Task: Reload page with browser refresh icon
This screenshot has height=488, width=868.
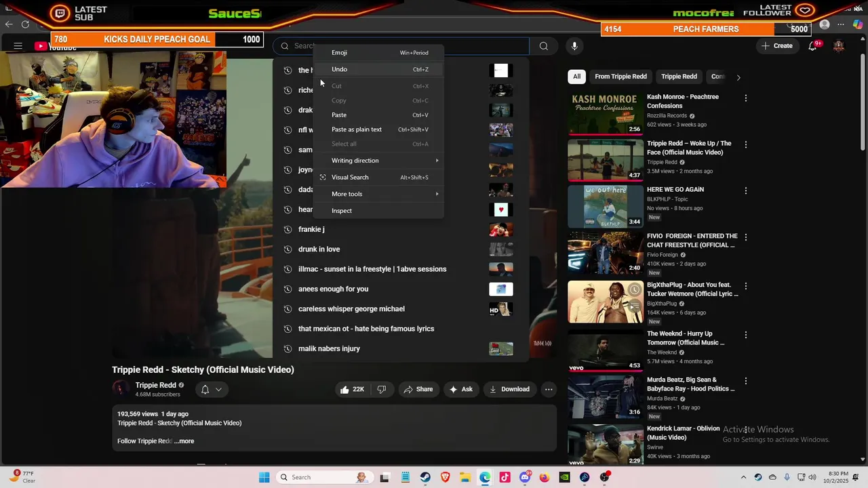Action: pyautogui.click(x=25, y=24)
